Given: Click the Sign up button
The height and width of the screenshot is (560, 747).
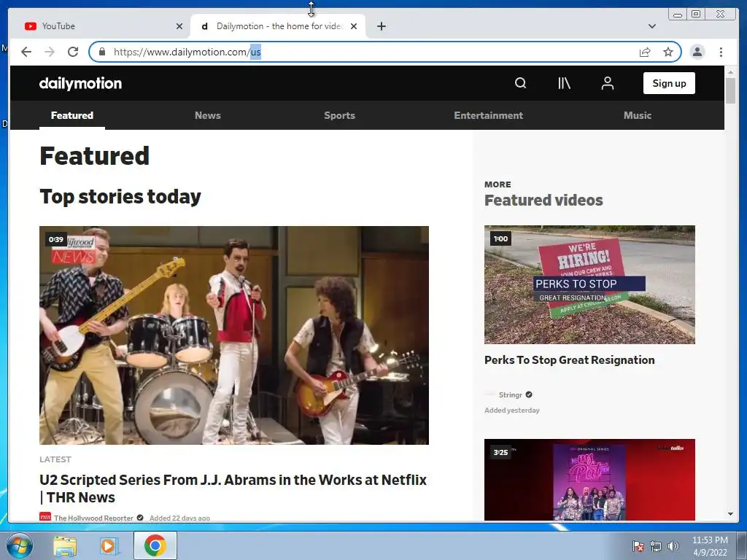Looking at the screenshot, I should coord(669,83).
